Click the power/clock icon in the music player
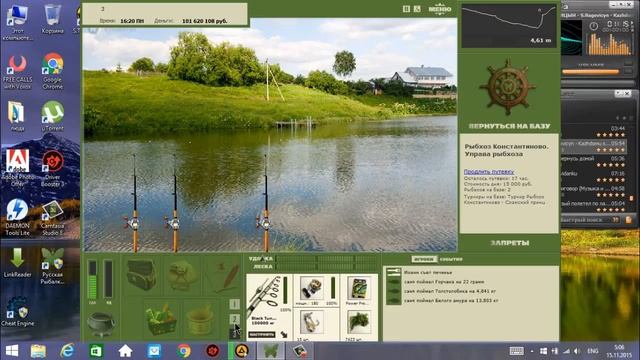Viewport: 640px width, 360px height. [x=593, y=26]
